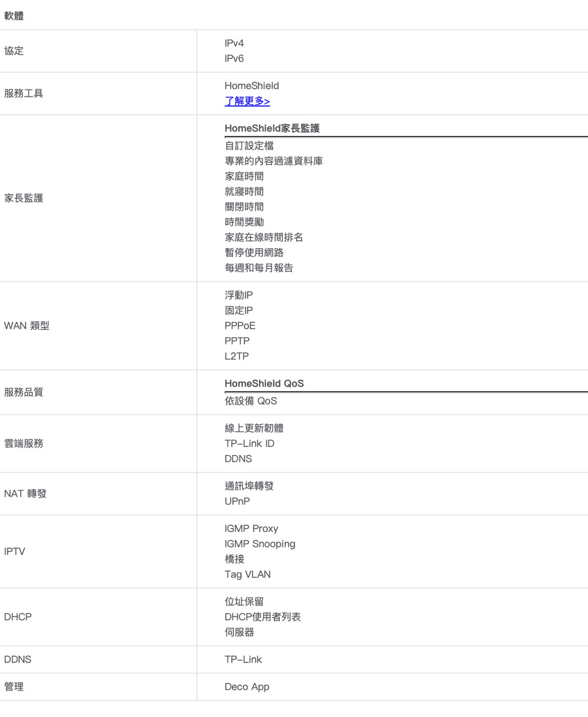The width and height of the screenshot is (588, 717).
Task: Select the Tag VLAN entry
Action: pos(247,575)
